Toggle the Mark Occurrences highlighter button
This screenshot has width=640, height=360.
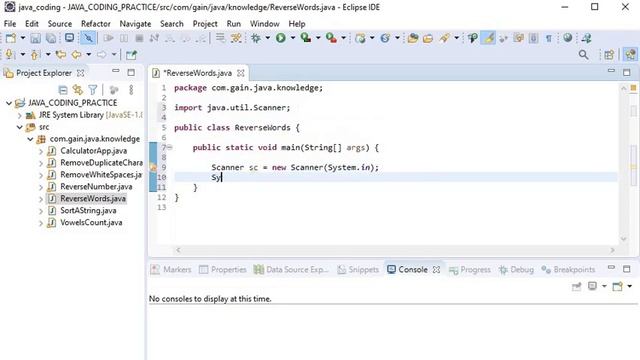[488, 38]
